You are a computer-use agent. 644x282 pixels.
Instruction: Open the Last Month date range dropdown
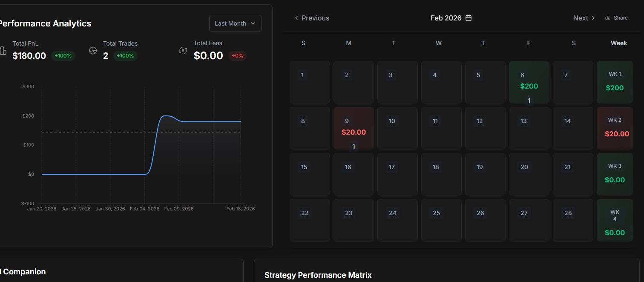coord(235,23)
